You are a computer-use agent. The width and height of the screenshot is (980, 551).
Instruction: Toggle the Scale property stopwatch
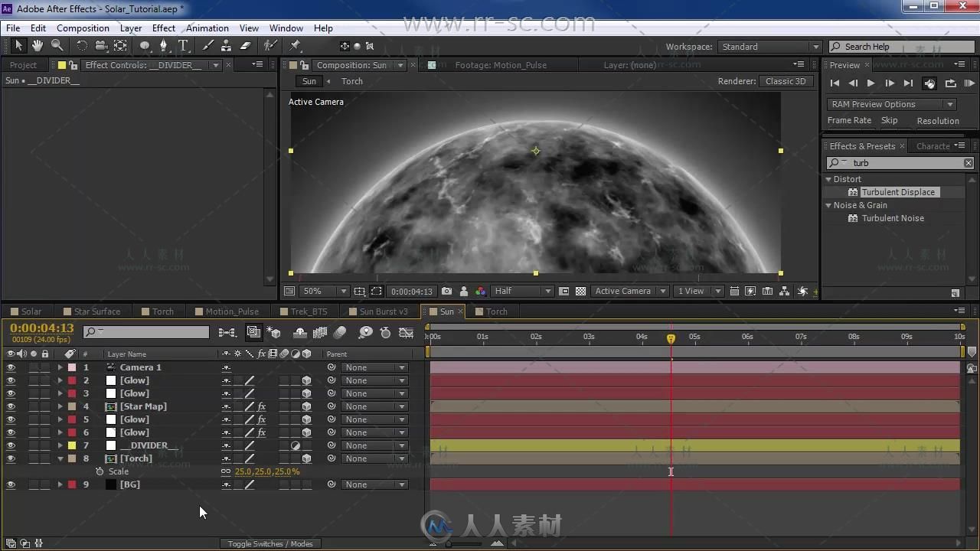click(x=100, y=471)
